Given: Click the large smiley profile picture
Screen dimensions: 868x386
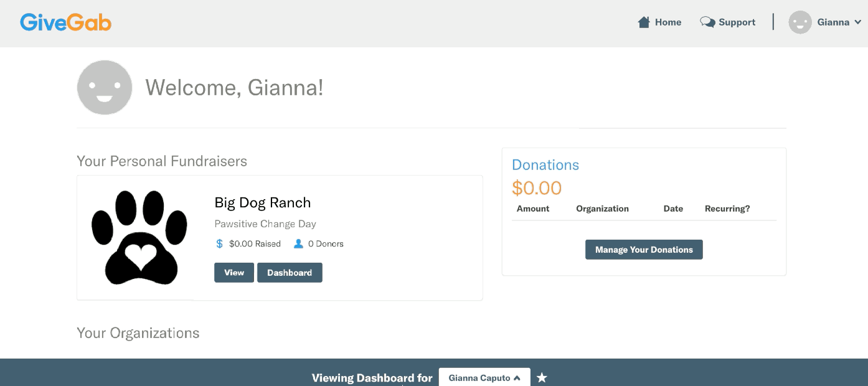Looking at the screenshot, I should pos(105,87).
